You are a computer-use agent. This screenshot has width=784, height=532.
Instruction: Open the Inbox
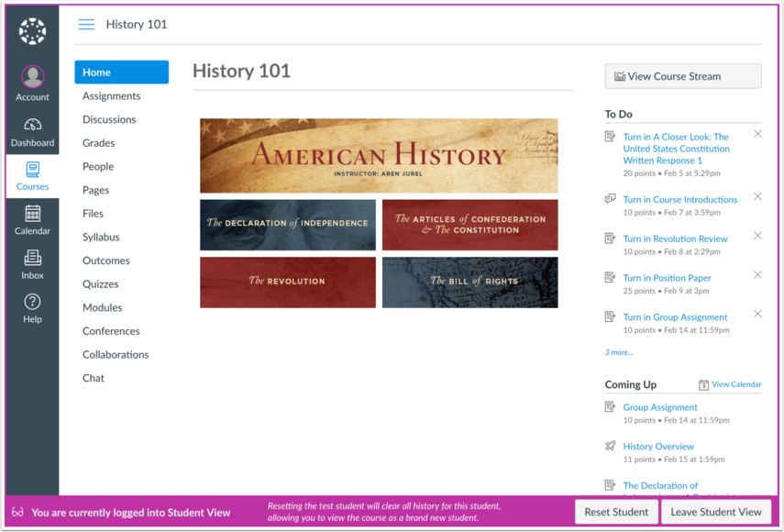(x=32, y=265)
